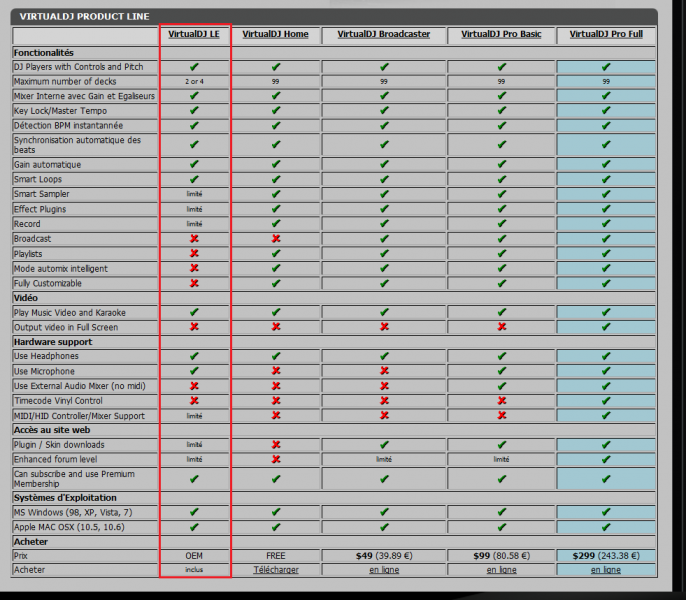Click the red cross for Mode automix intelligent in LE
This screenshot has width=686, height=600.
(x=194, y=268)
